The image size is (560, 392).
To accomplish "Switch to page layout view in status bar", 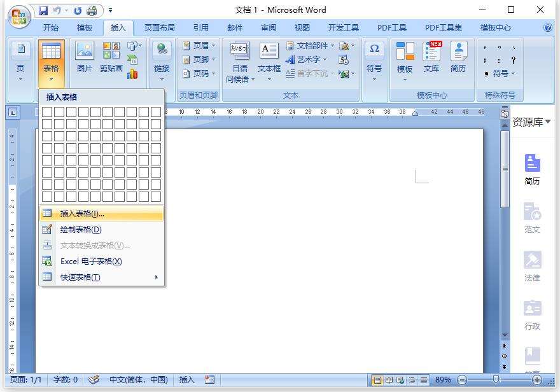I will pyautogui.click(x=377, y=380).
